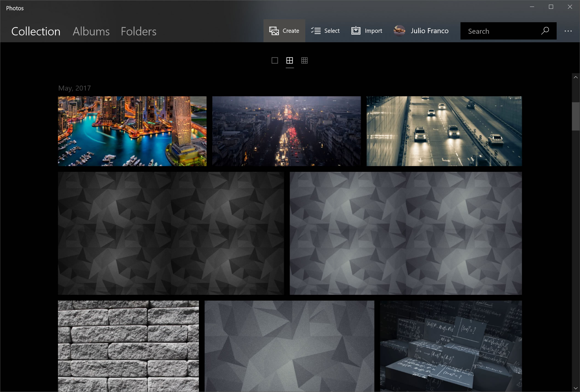The image size is (580, 392).
Task: Click Julio Franco's profile avatar
Action: coord(399,31)
